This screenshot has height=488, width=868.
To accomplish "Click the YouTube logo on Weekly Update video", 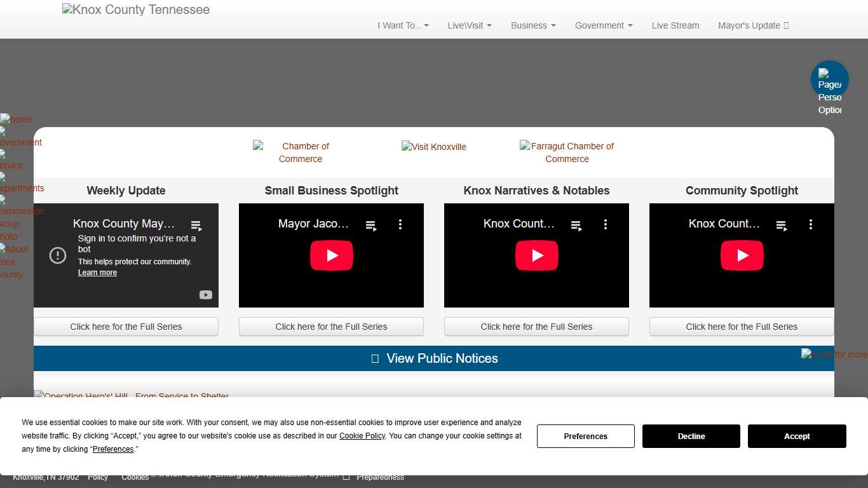I will point(205,295).
